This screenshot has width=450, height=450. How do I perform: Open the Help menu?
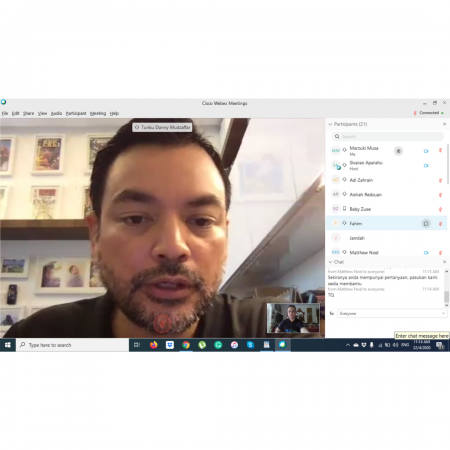(114, 113)
